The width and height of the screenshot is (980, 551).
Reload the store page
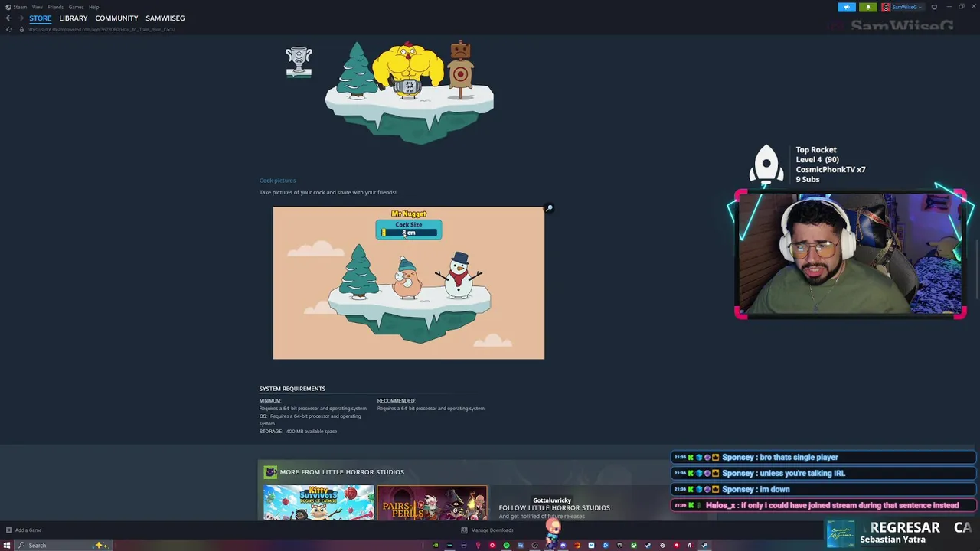pyautogui.click(x=8, y=29)
